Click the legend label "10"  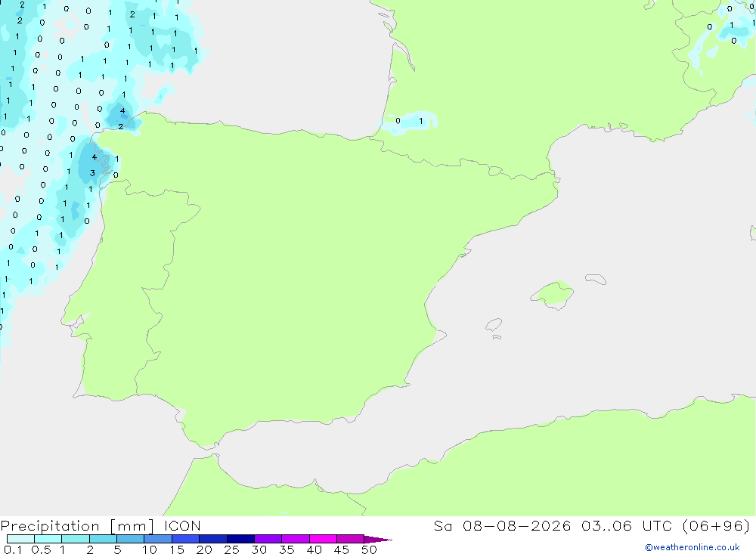click(x=150, y=549)
